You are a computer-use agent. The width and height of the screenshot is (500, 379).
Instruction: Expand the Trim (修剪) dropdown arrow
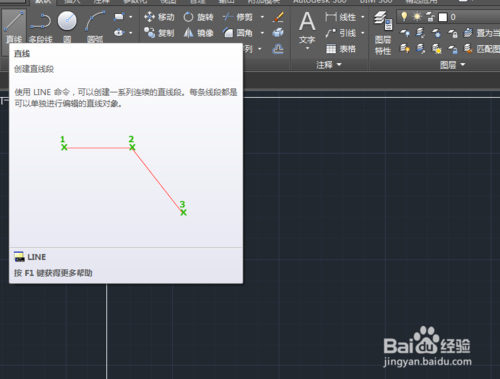(262, 17)
